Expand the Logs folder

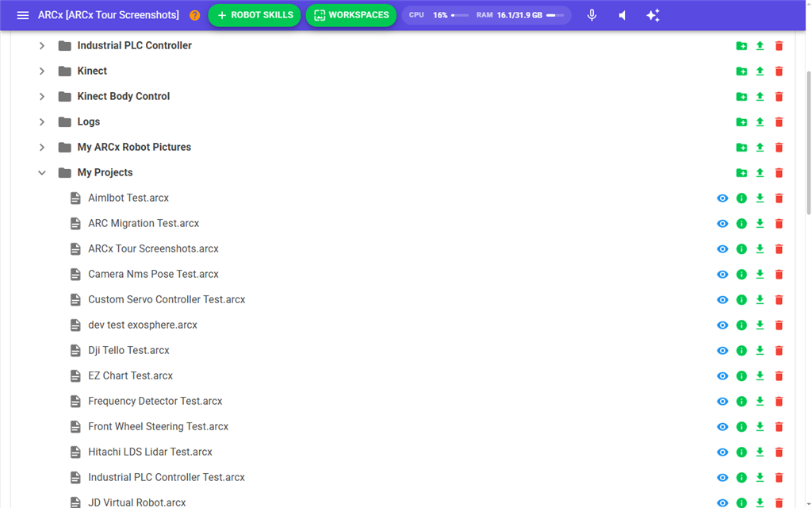pos(42,121)
